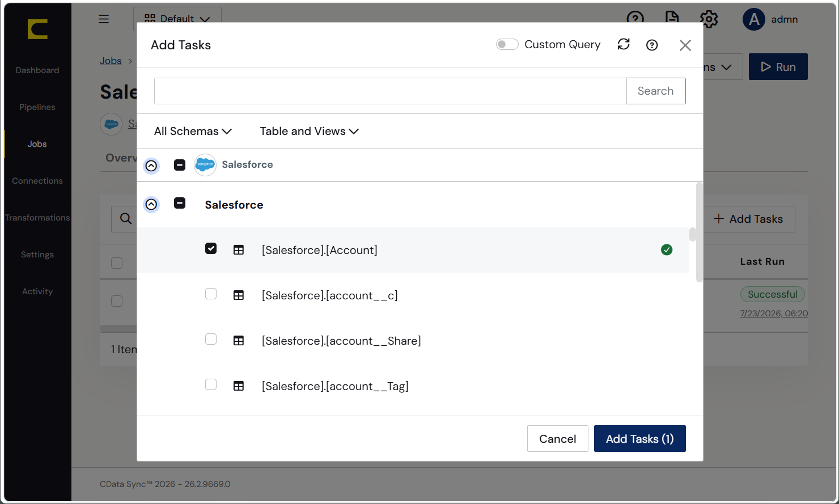
Task: Toggle the Salesforce connection select-all checkbox
Action: pos(180,165)
